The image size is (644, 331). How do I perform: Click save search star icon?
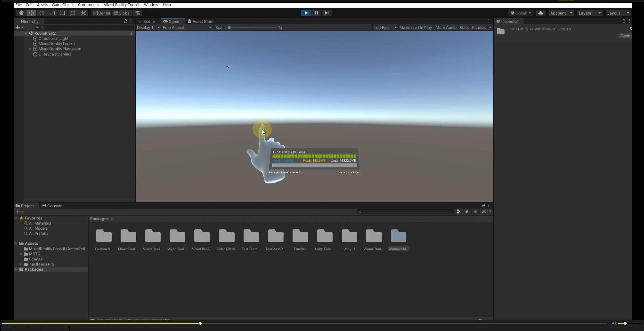(475, 212)
